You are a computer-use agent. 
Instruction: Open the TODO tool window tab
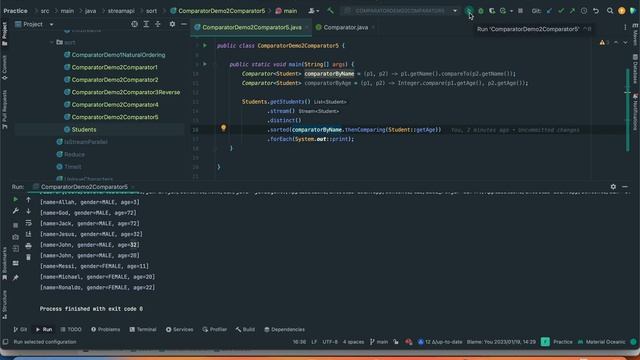71,329
